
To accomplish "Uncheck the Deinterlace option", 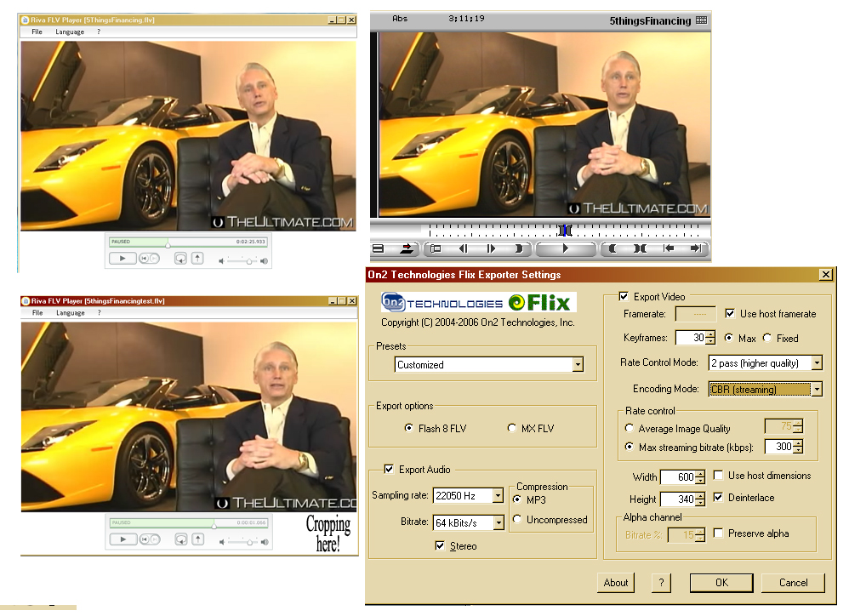I will [719, 498].
